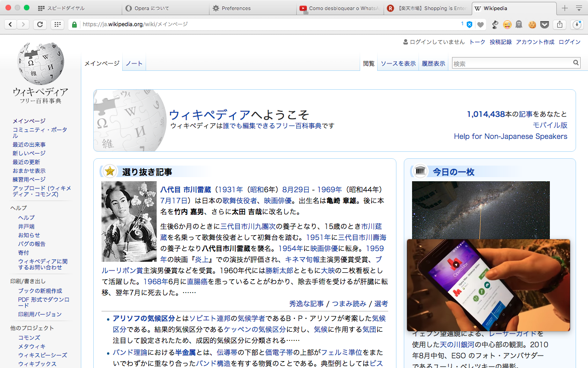This screenshot has height=368, width=588.
Task: Click the Wikipedia globe logo in the sidebar
Action: click(40, 63)
